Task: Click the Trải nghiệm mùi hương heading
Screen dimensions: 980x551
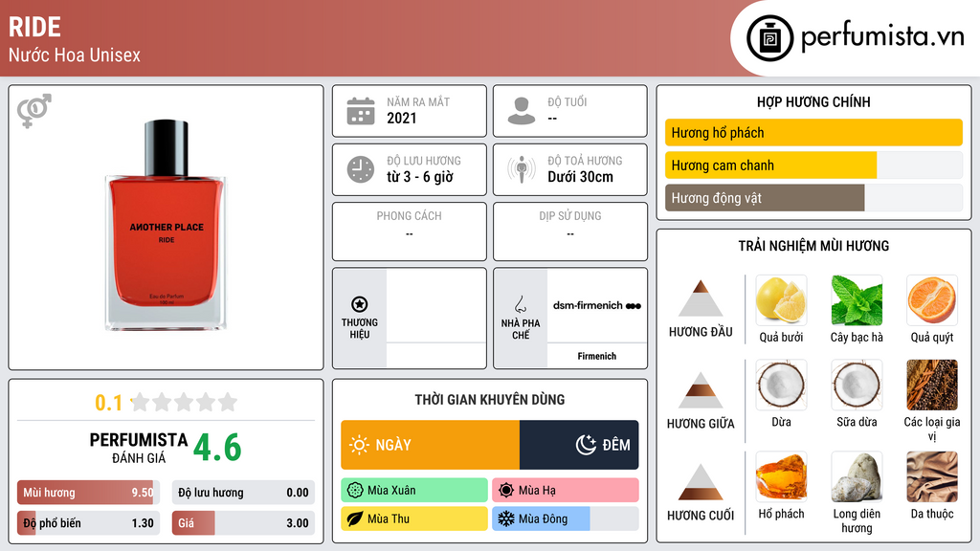Action: (x=813, y=246)
